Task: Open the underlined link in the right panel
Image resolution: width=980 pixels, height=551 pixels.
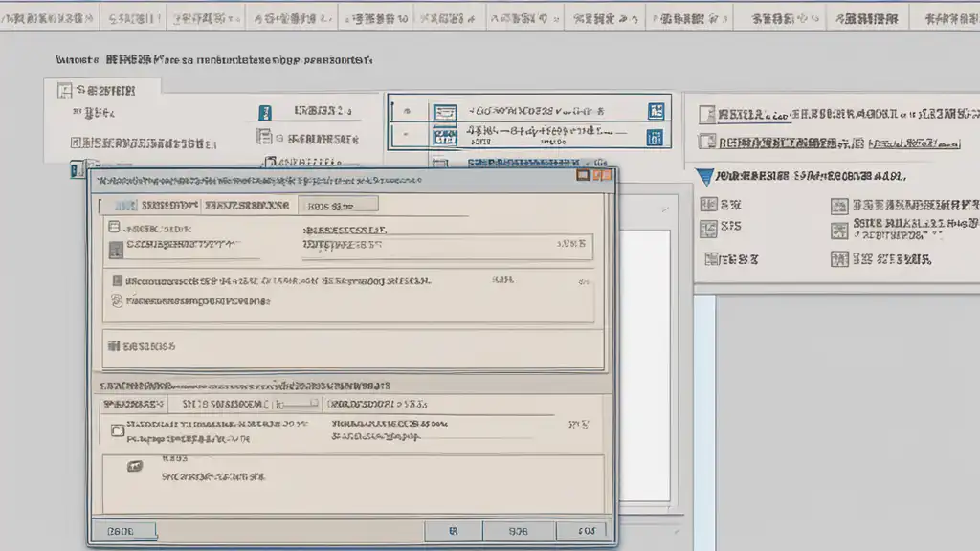Action: 914,143
